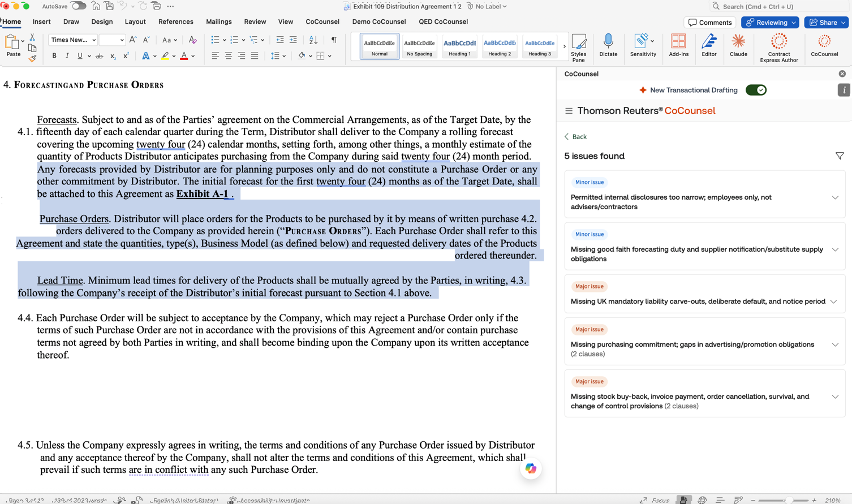Toggle bold formatting
852x504 pixels.
coord(54,56)
